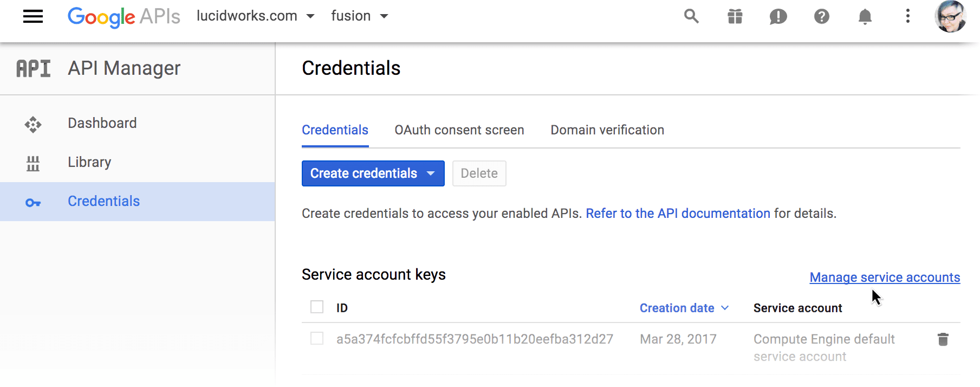
Task: Select all keys with the header checkbox
Action: coord(317,307)
